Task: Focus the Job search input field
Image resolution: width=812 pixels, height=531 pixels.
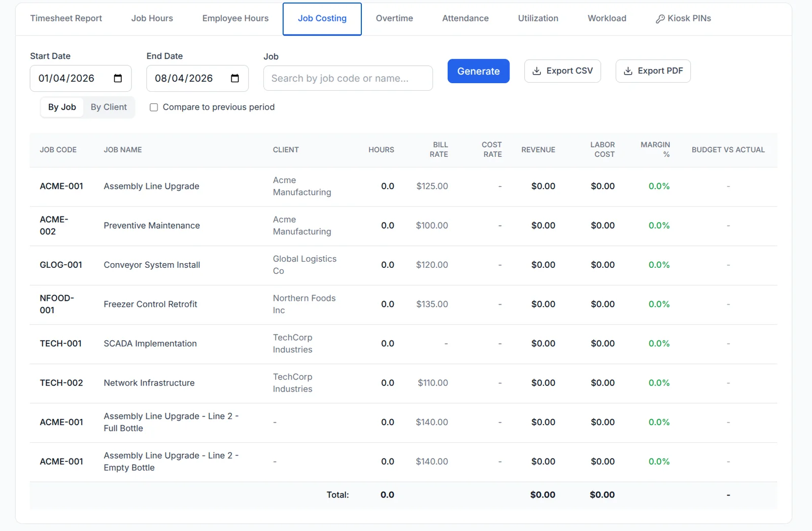Action: pos(348,78)
